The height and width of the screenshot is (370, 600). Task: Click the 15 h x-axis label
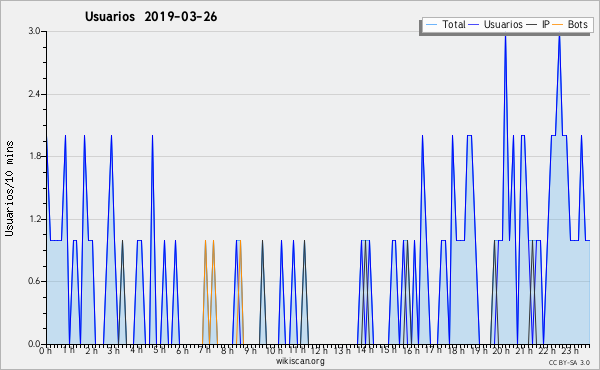388,350
